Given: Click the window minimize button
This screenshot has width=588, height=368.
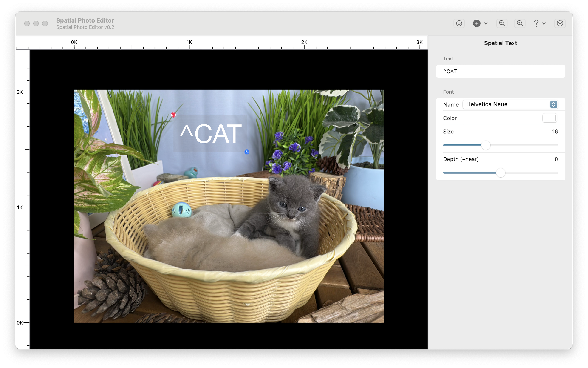Looking at the screenshot, I should [36, 23].
